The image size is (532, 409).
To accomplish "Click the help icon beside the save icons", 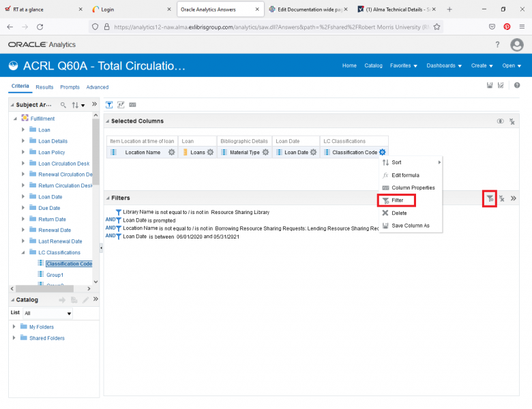I will click(x=517, y=85).
